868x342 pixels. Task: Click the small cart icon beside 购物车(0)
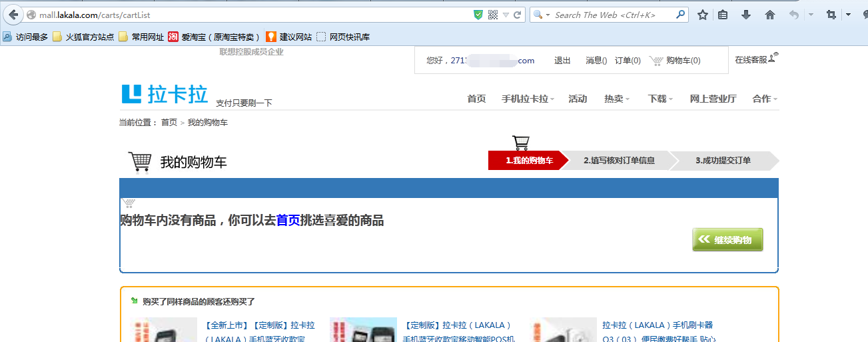coord(656,61)
